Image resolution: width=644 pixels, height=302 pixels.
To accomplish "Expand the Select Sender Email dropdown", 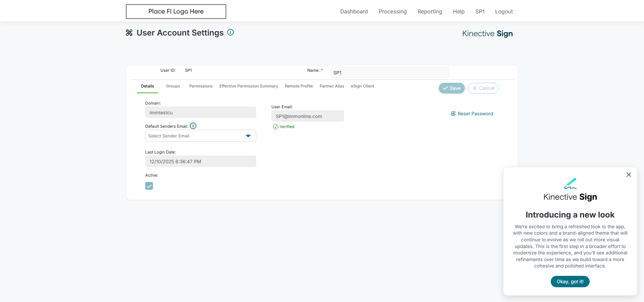I will coord(201,136).
